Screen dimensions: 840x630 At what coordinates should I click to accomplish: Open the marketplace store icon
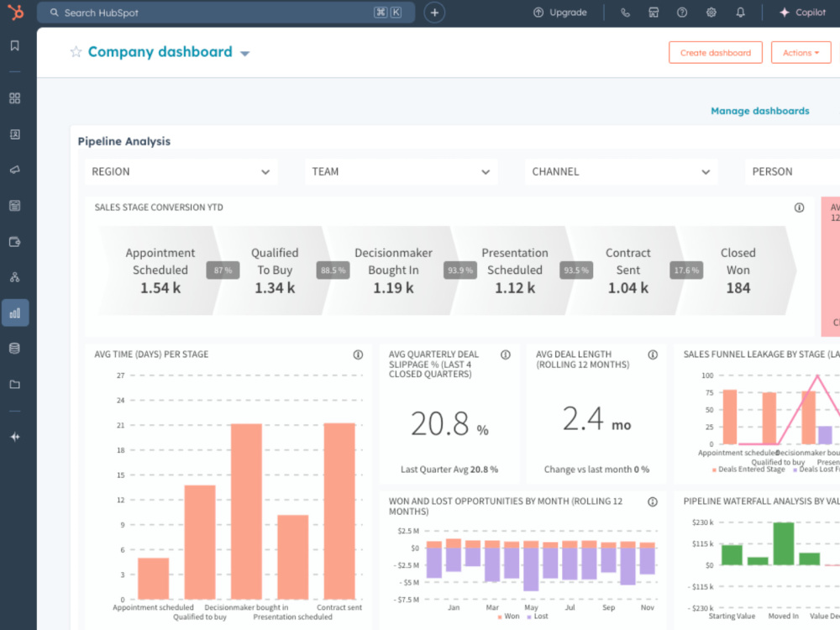pyautogui.click(x=654, y=13)
